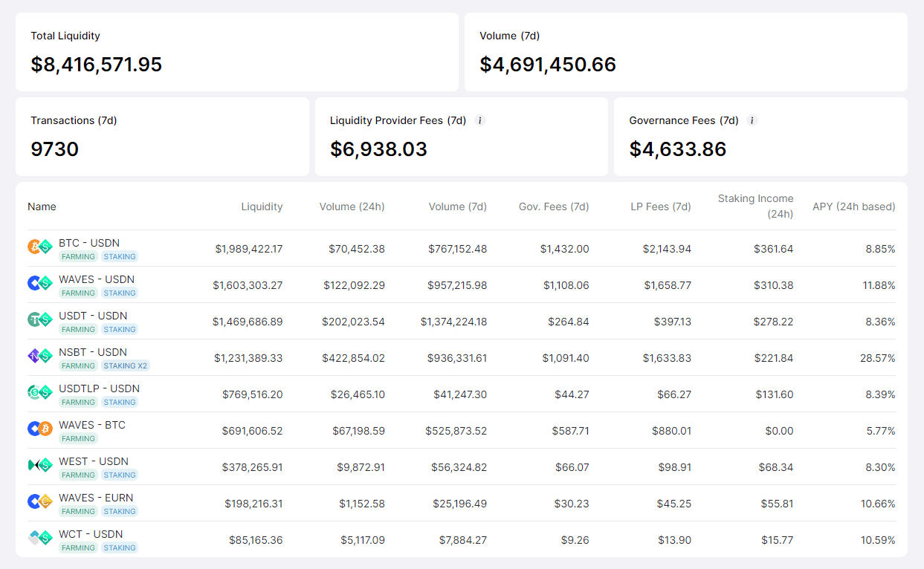Open the WAVES - EURN pool

click(x=461, y=503)
